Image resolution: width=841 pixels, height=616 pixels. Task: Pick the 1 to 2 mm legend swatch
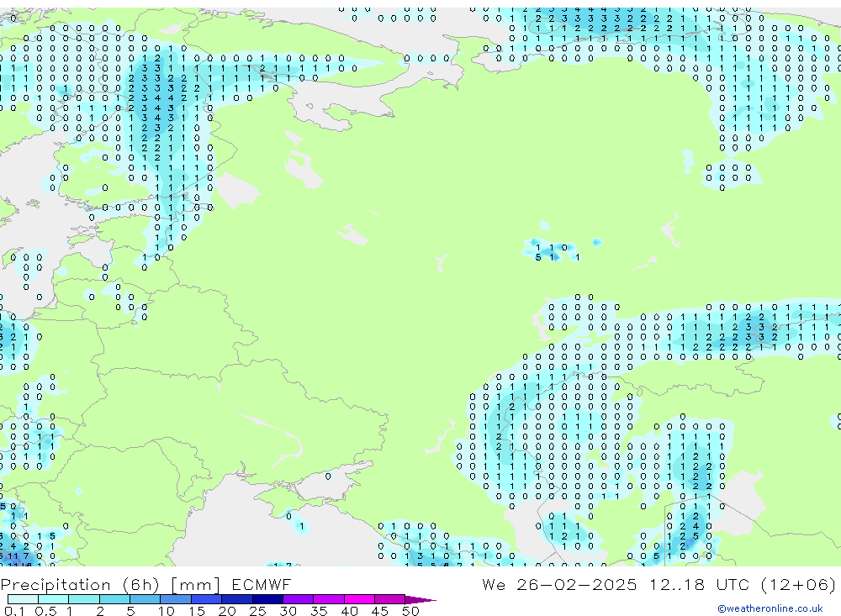click(x=84, y=599)
